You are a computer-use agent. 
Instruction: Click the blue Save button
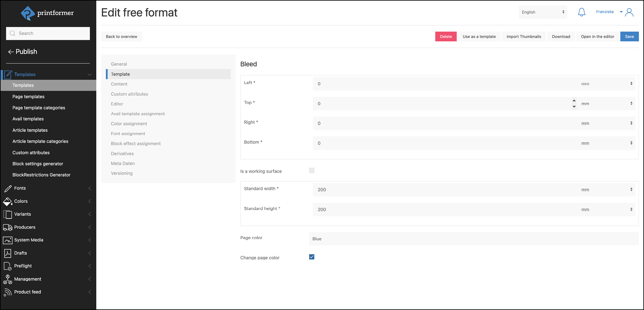pos(629,37)
